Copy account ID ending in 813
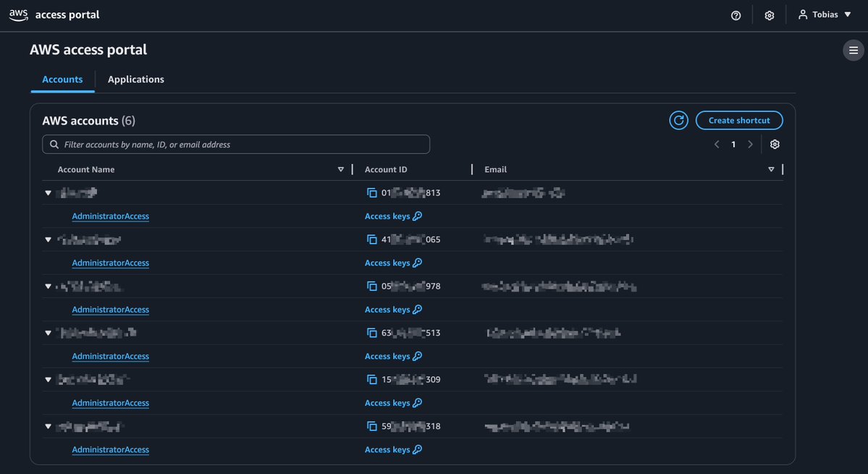The height and width of the screenshot is (474, 868). (x=372, y=193)
